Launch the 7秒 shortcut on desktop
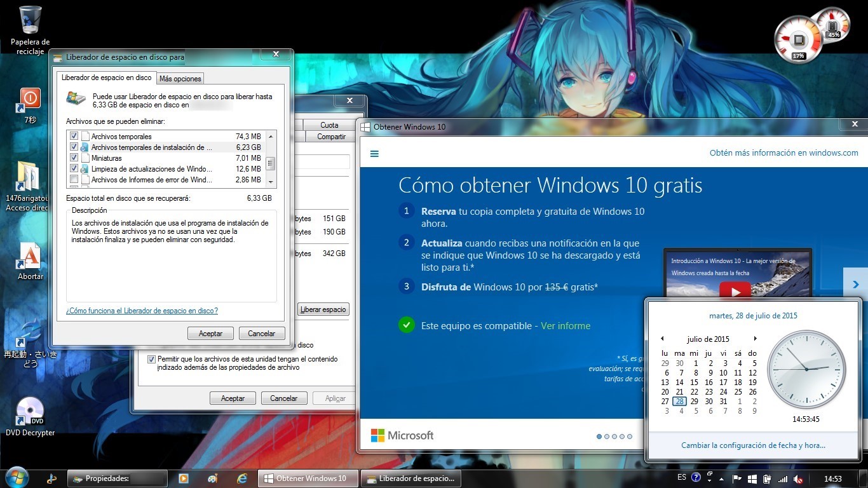 30,105
